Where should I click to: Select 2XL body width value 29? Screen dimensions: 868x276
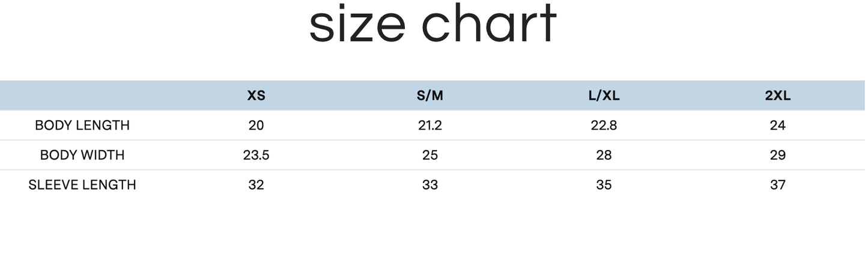[778, 155]
